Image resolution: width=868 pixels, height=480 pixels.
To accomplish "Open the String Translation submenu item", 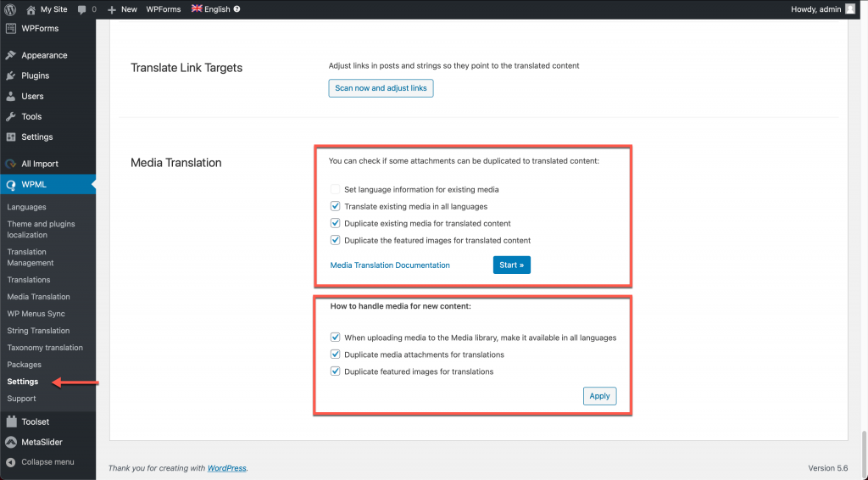I will tap(38, 331).
